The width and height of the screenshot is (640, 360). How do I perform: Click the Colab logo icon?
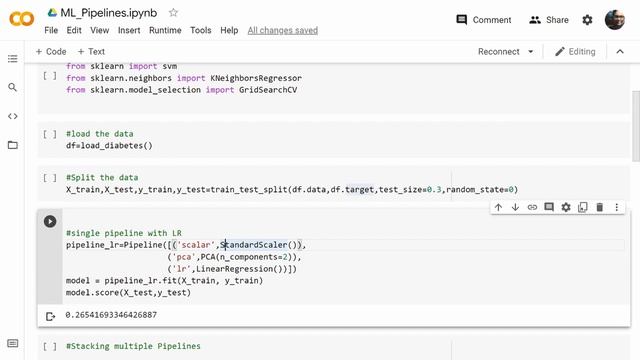pos(21,19)
